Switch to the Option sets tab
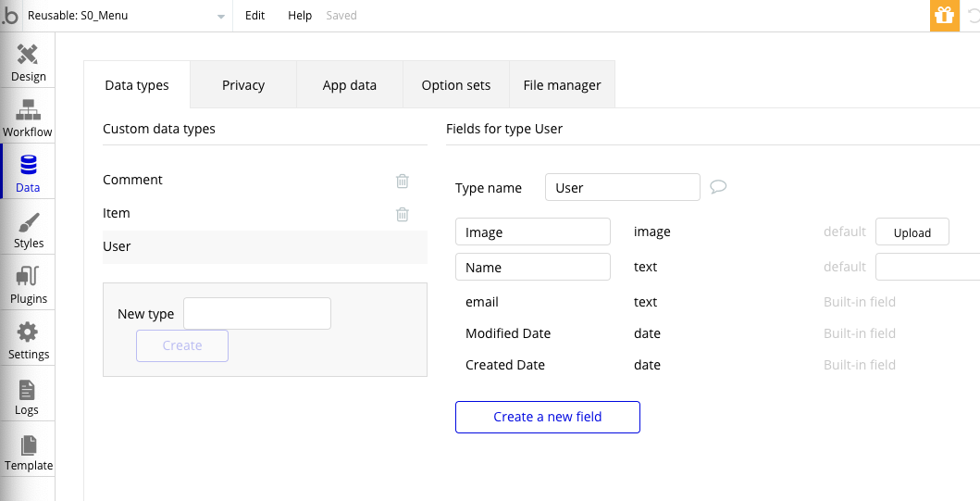Image resolution: width=980 pixels, height=501 pixels. 456,85
